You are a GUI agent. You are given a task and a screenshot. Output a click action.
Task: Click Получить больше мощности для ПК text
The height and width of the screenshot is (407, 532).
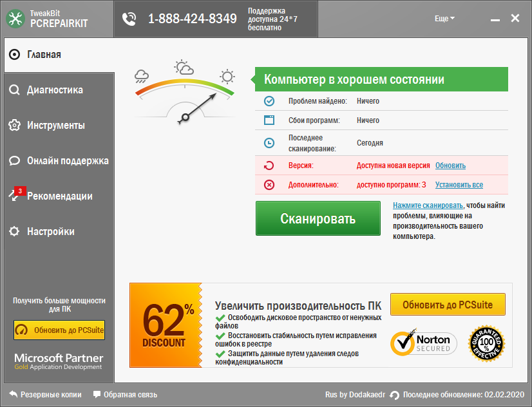tap(59, 305)
